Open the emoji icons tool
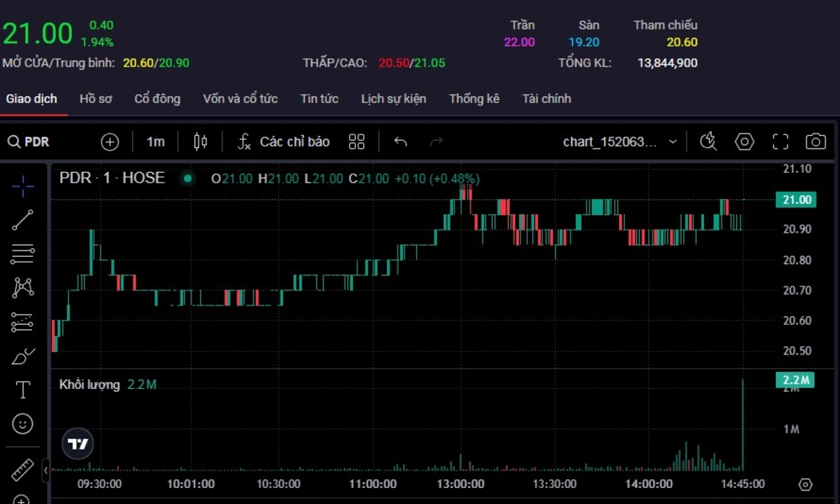 coord(23,423)
